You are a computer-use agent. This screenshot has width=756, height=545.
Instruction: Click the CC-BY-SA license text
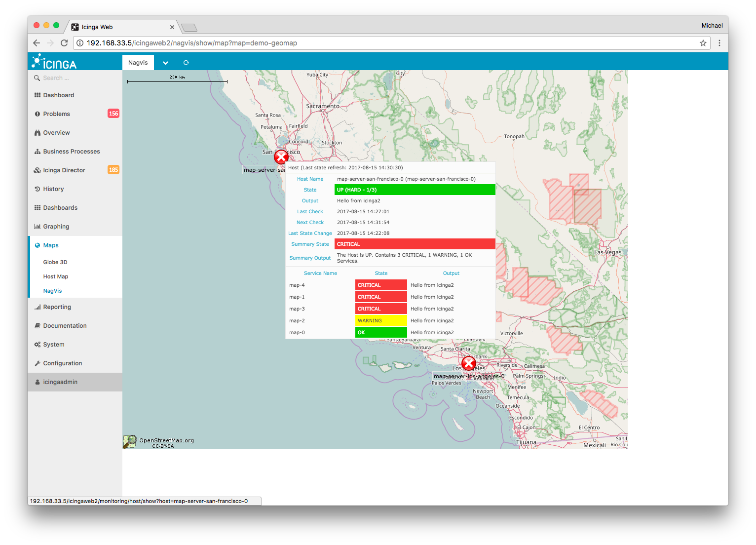coord(163,446)
